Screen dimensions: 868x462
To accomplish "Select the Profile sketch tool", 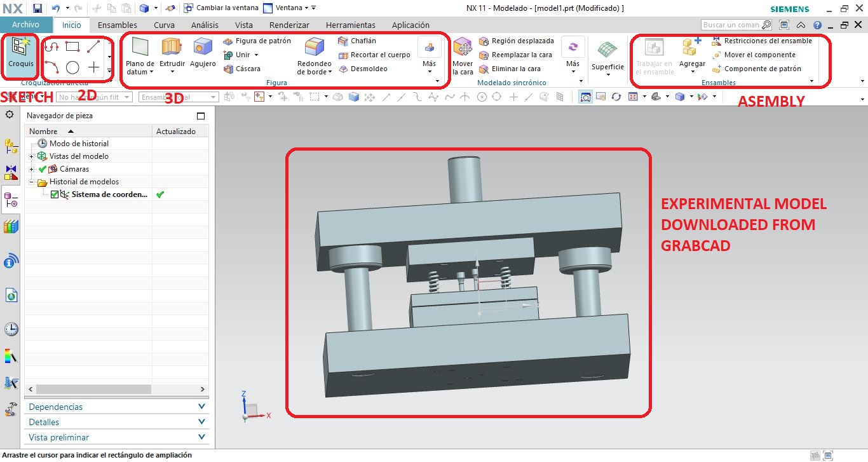I will [51, 46].
